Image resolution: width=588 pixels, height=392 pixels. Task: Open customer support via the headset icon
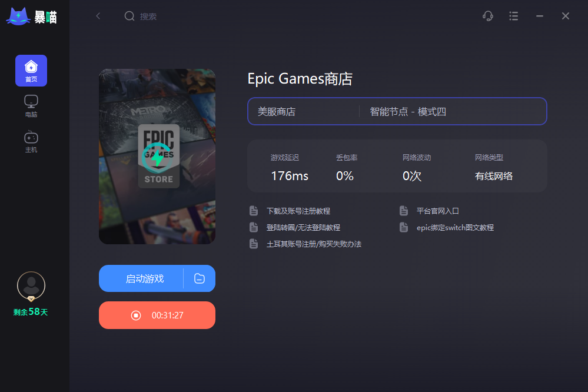487,16
